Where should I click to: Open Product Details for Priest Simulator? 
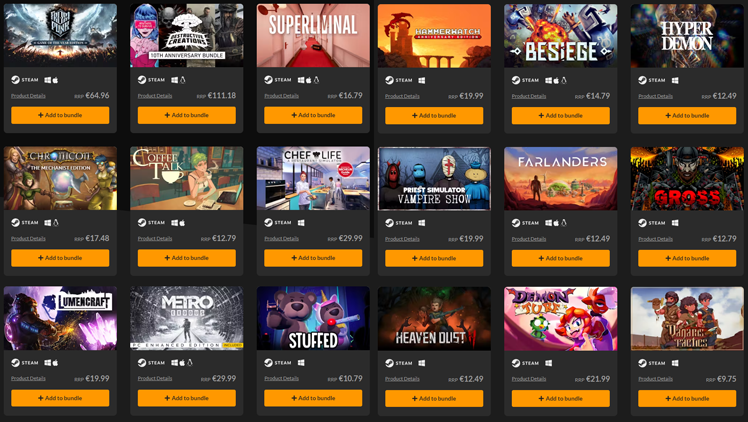coord(402,239)
